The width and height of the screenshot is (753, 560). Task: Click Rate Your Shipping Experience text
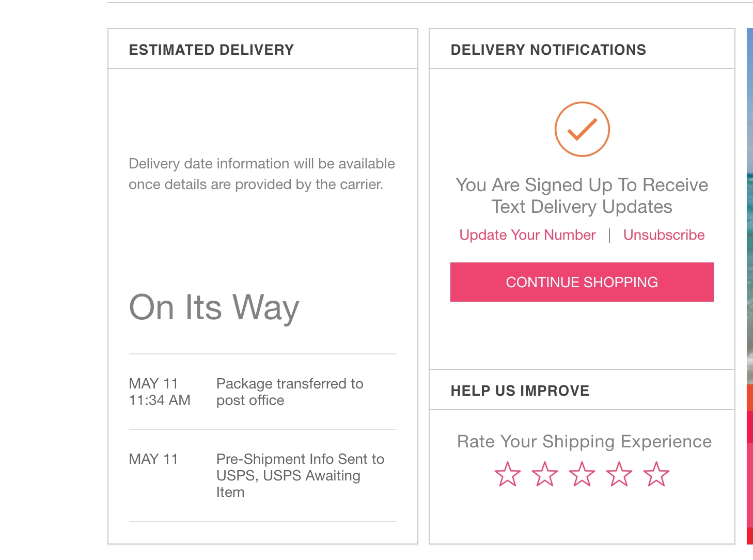pos(584,442)
